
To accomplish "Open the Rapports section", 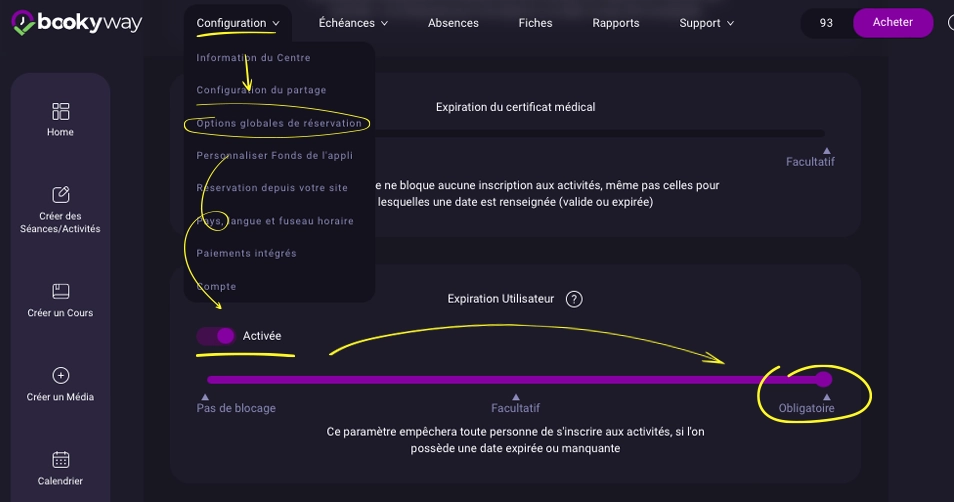I will pos(615,23).
